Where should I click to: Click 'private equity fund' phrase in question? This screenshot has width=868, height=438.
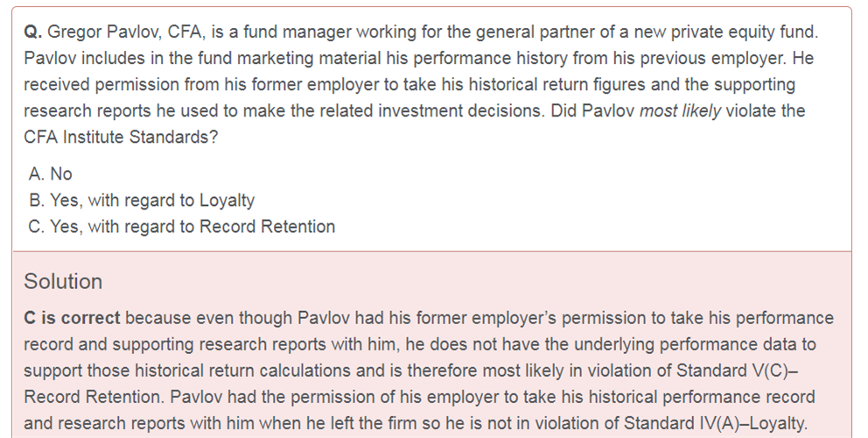coord(744,32)
